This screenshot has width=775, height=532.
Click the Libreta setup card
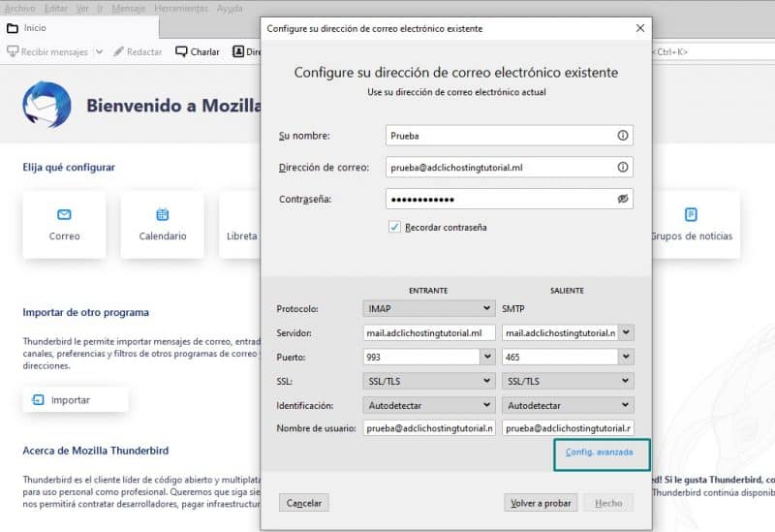pyautogui.click(x=240, y=225)
